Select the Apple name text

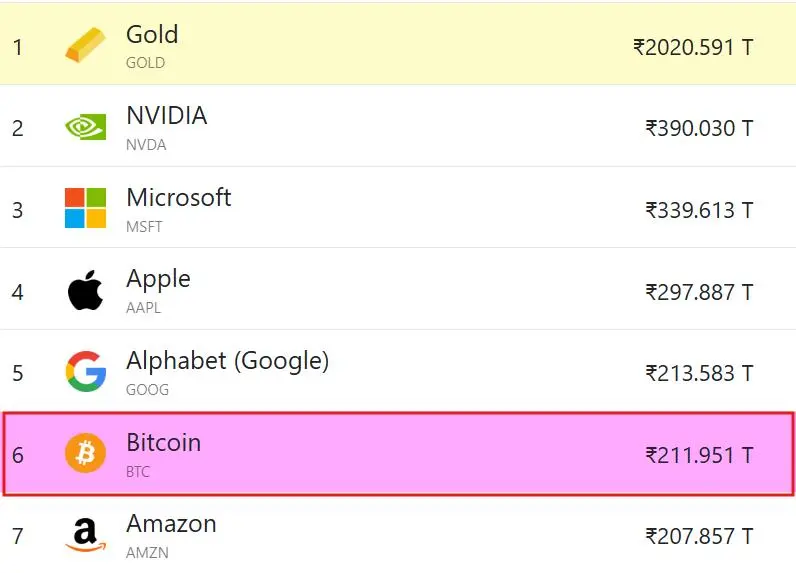tap(158, 280)
